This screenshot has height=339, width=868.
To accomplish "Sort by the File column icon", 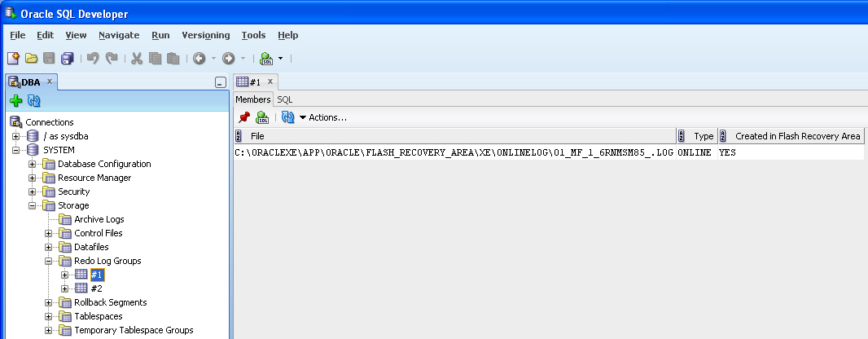I will (239, 136).
